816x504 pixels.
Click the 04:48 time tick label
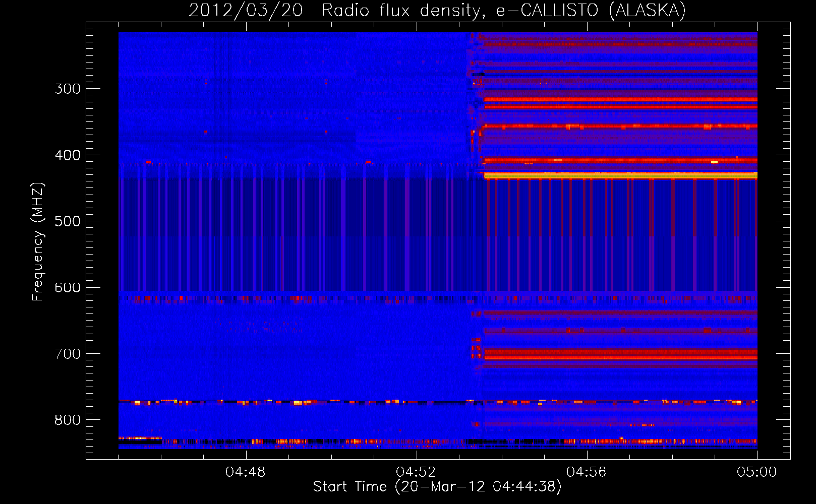246,472
